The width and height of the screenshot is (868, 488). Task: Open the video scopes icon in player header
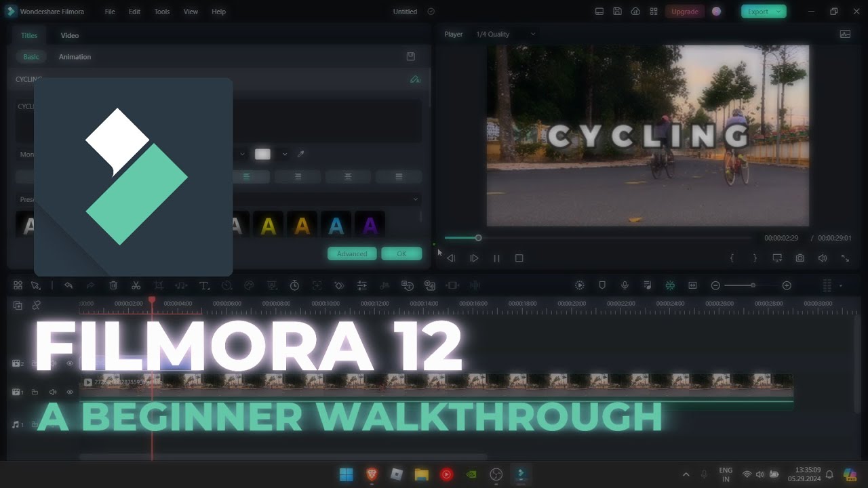click(x=845, y=34)
